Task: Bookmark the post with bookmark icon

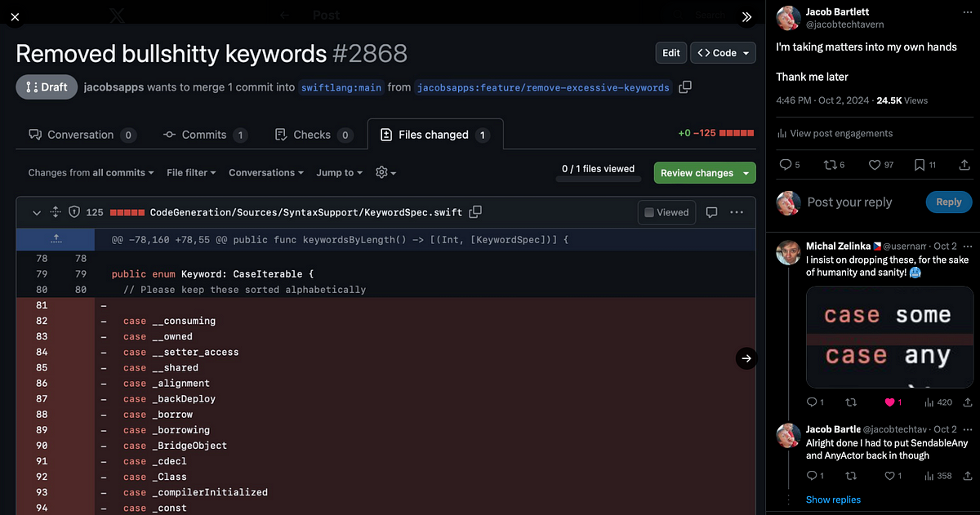Action: (x=920, y=165)
